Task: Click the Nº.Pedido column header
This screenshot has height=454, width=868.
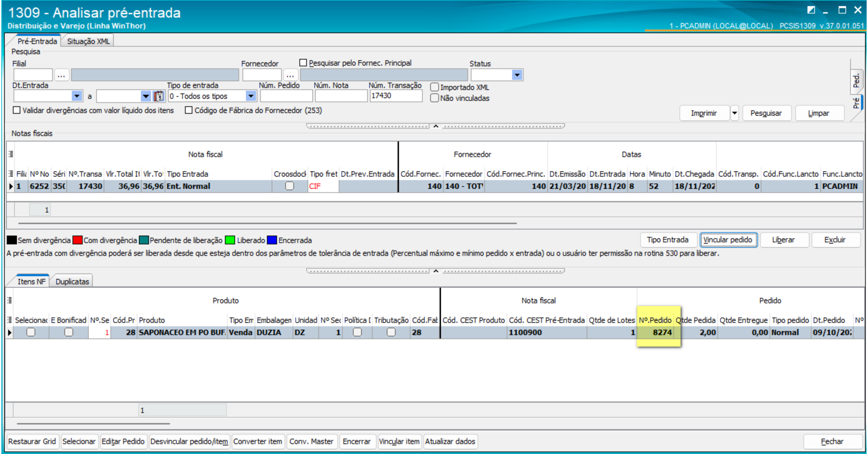Action: tap(655, 320)
